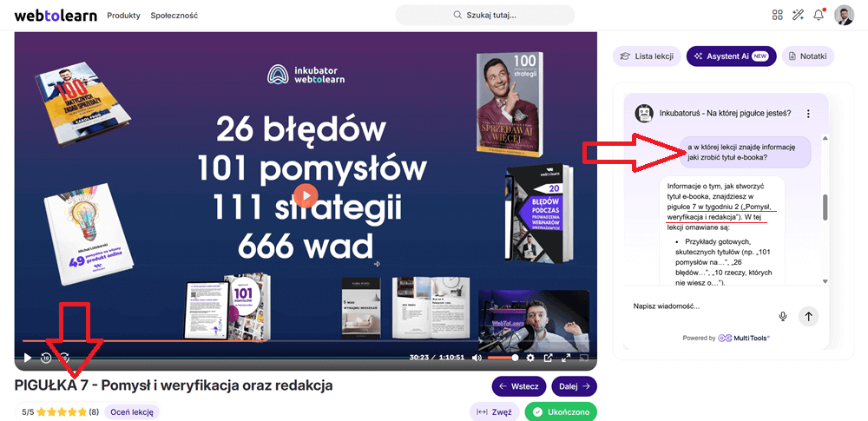Play the video using center play button

pos(305,195)
